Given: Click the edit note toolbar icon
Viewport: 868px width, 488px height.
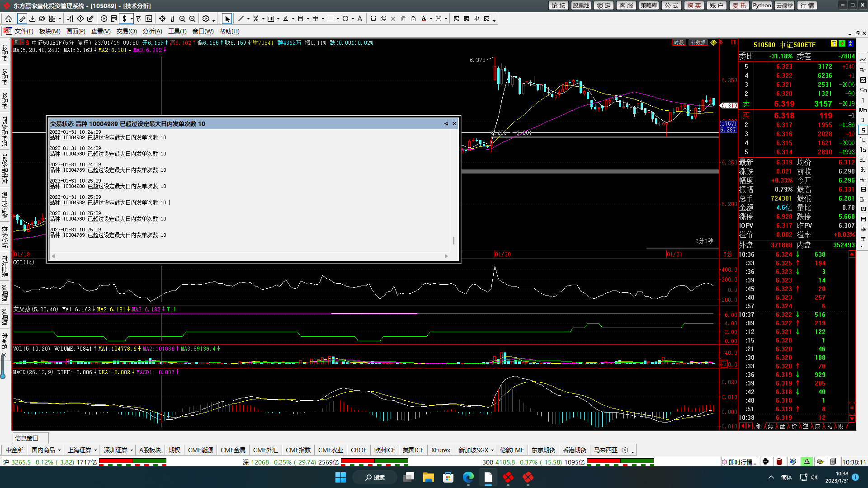Looking at the screenshot, I should pos(90,19).
